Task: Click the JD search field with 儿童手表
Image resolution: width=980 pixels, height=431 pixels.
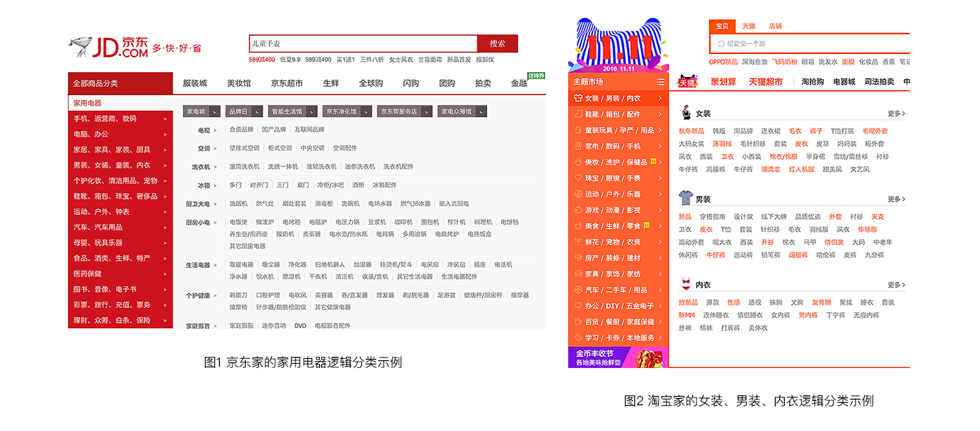Action: [363, 44]
